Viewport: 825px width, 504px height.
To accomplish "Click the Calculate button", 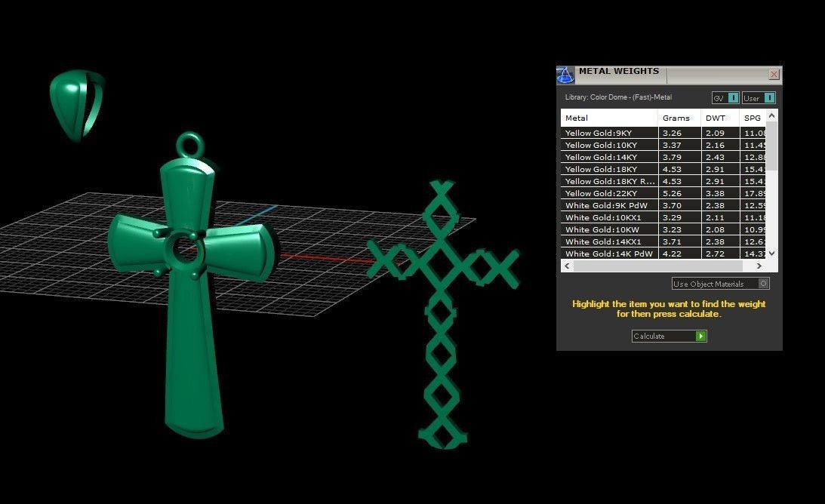I will [669, 337].
